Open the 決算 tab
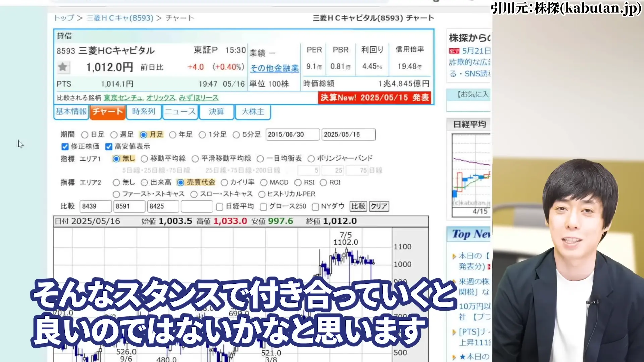Image resolution: width=644 pixels, height=362 pixels. click(216, 112)
